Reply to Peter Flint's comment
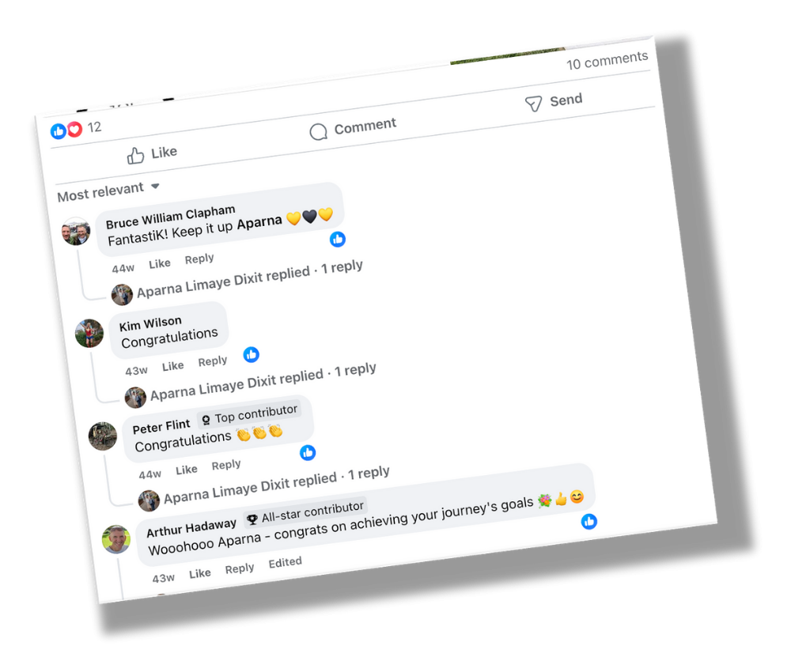The width and height of the screenshot is (791, 672). (x=226, y=465)
